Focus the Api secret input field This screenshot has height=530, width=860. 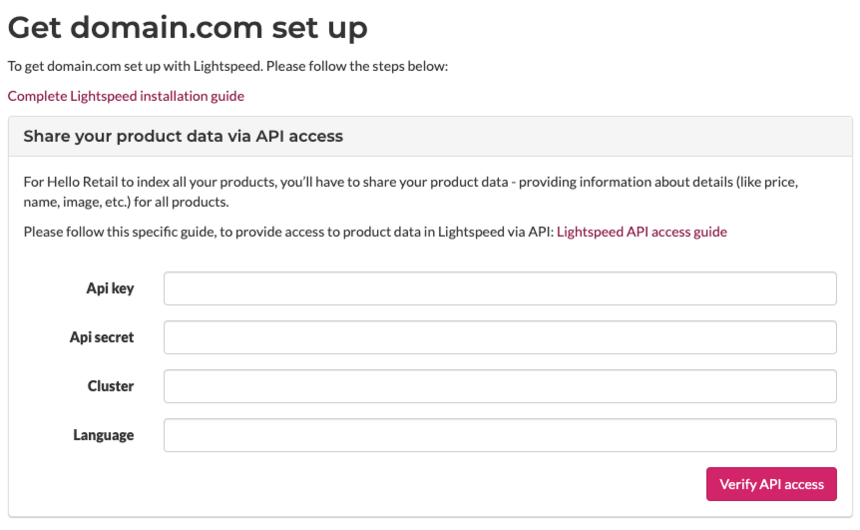click(500, 337)
